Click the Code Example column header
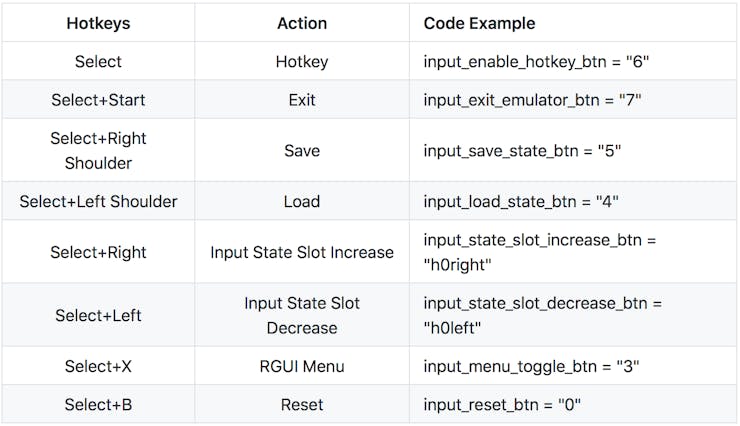The image size is (740, 426). pyautogui.click(x=479, y=23)
